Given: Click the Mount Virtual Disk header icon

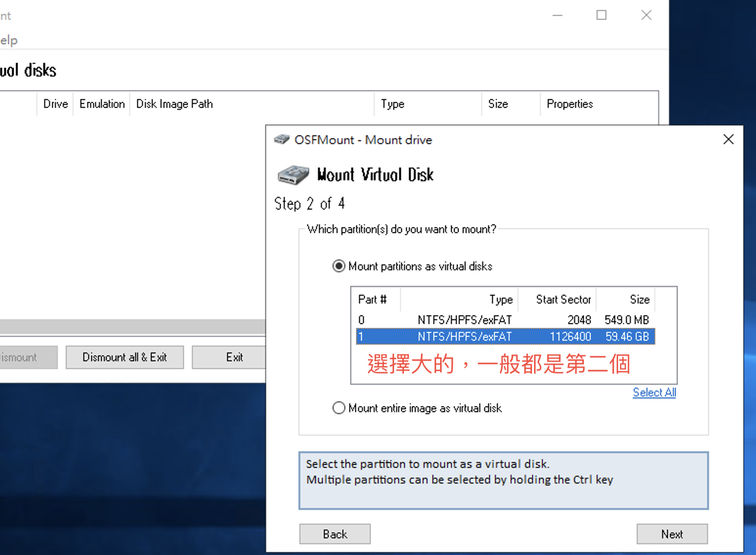Looking at the screenshot, I should pyautogui.click(x=293, y=175).
